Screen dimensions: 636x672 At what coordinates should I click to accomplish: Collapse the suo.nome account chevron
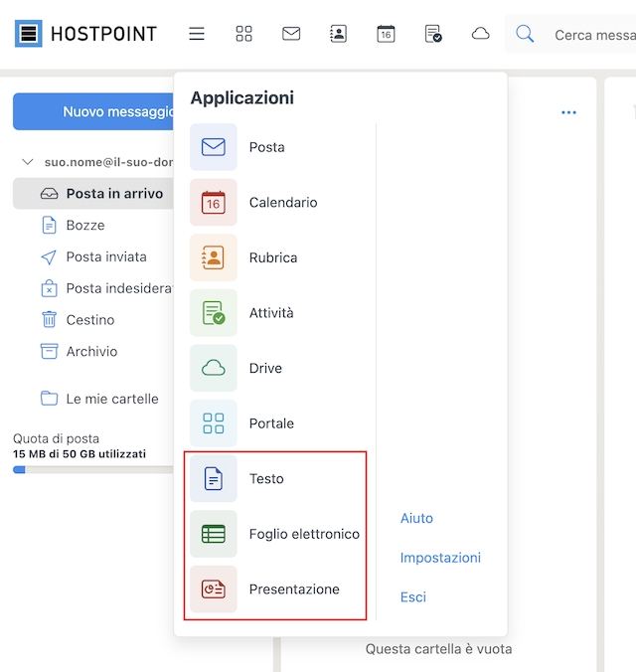pyautogui.click(x=28, y=162)
